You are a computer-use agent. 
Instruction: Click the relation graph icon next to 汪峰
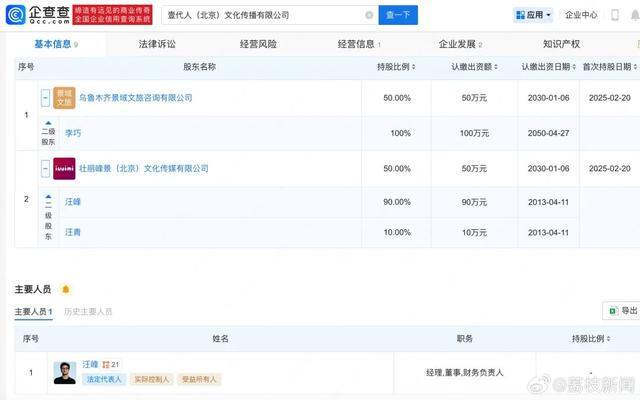tap(106, 365)
